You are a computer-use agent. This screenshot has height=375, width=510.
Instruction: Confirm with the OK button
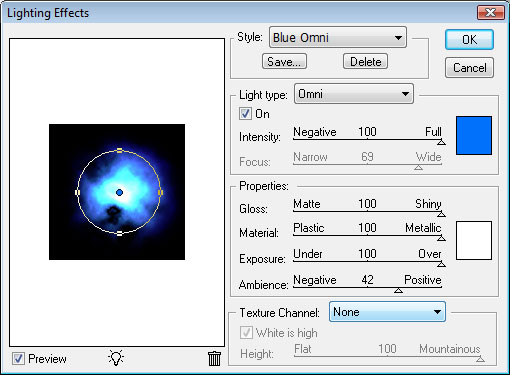coord(469,40)
